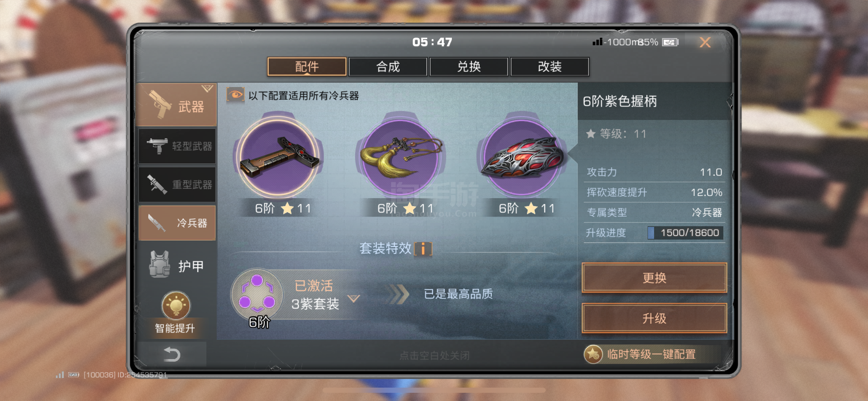Viewport: 868px width, 401px height.
Task: Select the 6阶 purple grip accessory icon
Action: click(x=278, y=157)
